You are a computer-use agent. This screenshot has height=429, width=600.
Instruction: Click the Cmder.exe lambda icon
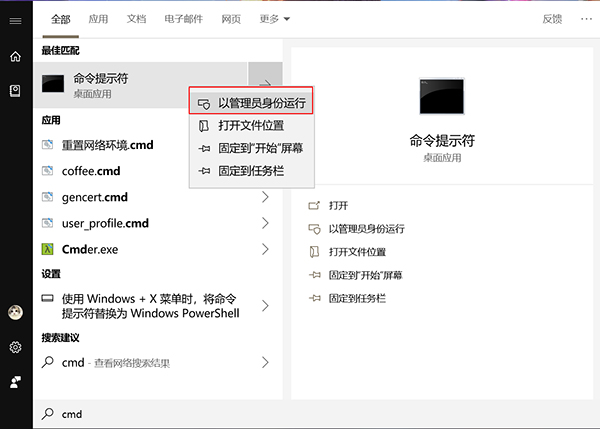click(47, 249)
